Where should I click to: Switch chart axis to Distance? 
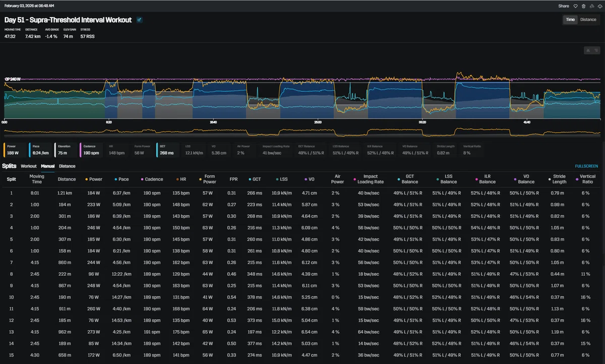[588, 20]
